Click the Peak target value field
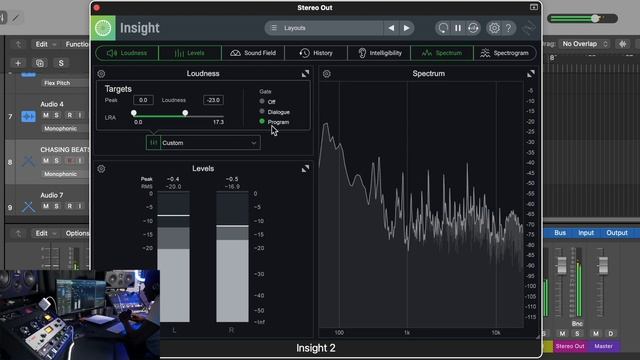The width and height of the screenshot is (640, 360). point(143,100)
